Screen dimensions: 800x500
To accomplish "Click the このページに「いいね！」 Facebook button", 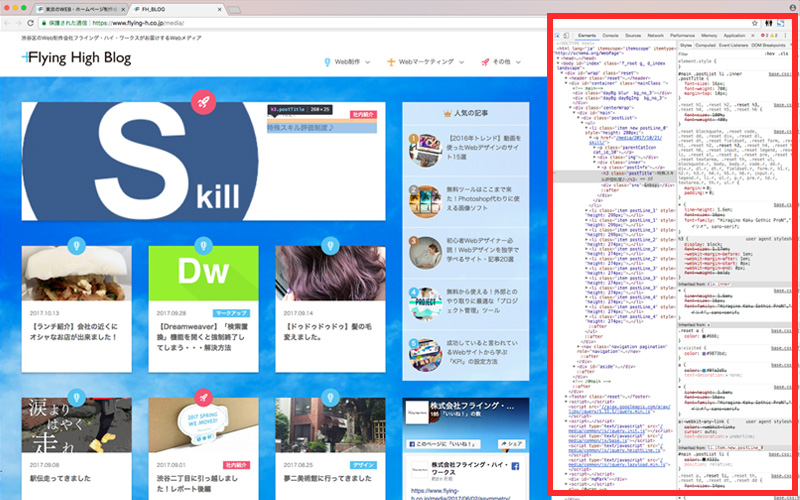I will click(444, 444).
